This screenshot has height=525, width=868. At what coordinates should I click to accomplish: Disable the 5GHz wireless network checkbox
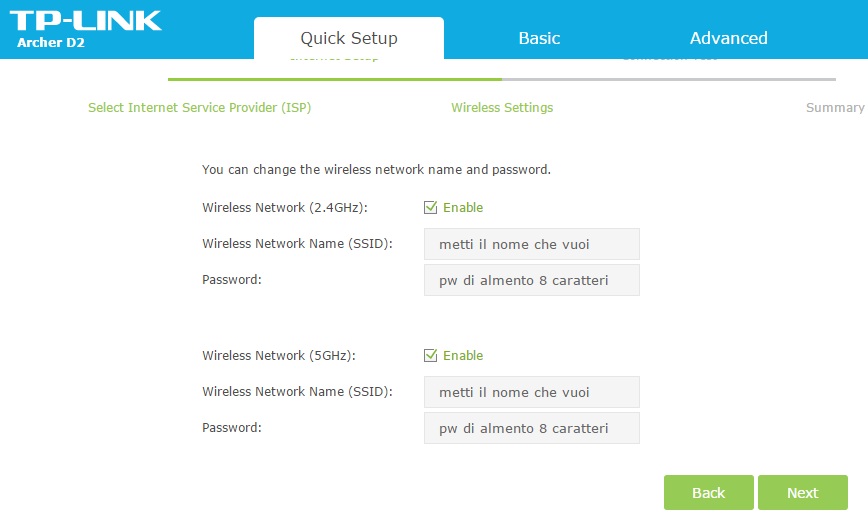[x=431, y=356]
